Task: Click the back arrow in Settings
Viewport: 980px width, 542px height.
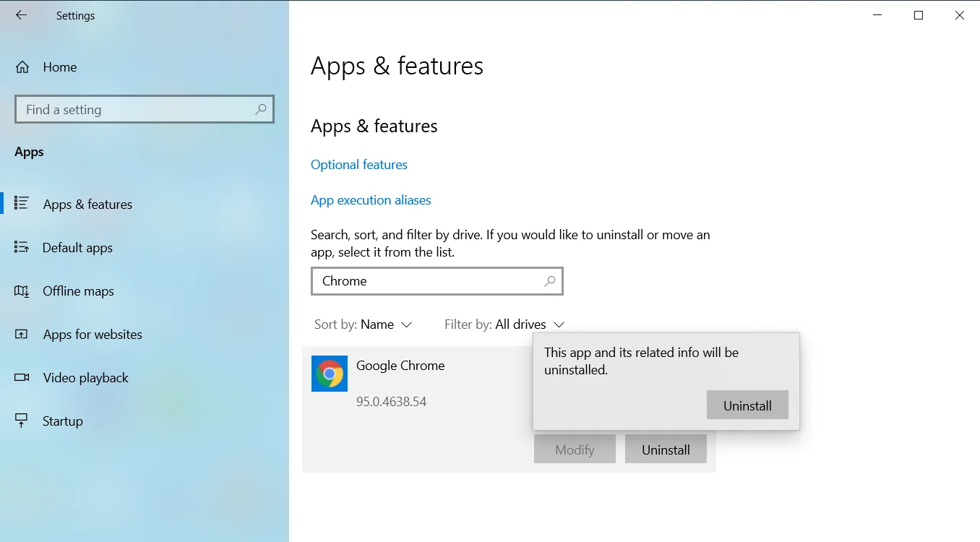Action: click(x=21, y=15)
